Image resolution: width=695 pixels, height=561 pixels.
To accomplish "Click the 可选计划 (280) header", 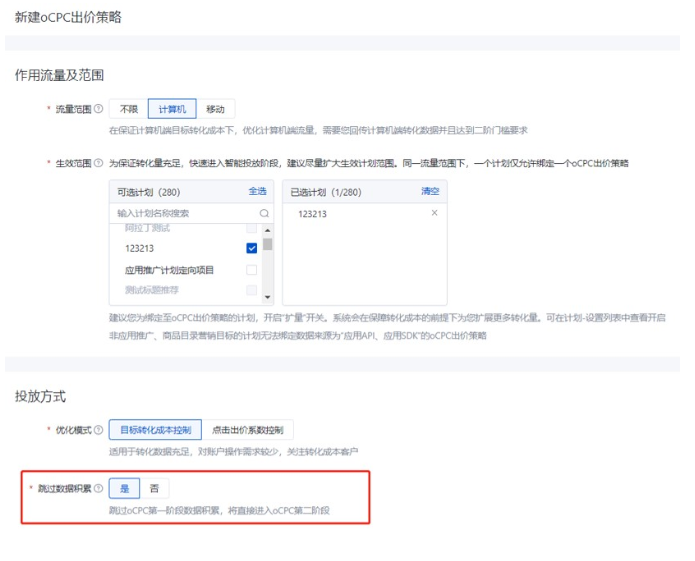I will click(x=148, y=192).
